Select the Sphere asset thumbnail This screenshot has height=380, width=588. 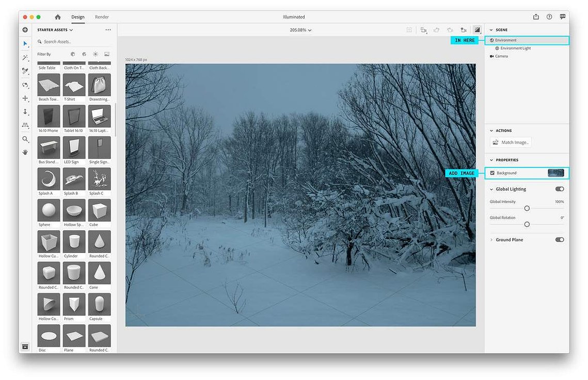[49, 210]
